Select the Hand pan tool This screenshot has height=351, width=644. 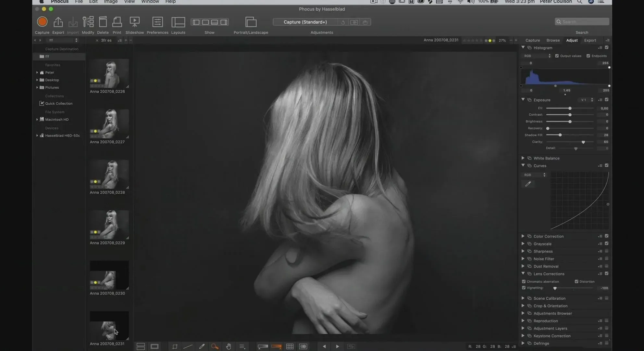229,346
